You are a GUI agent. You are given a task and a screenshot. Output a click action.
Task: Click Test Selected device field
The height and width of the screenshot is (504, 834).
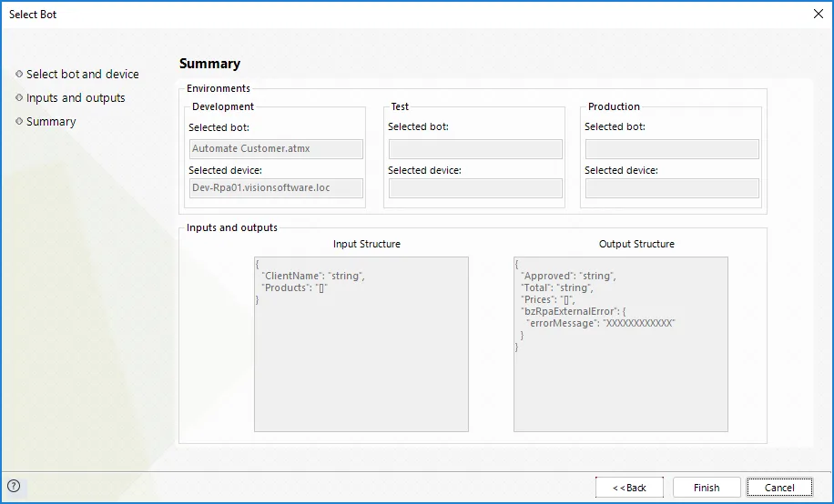click(475, 188)
